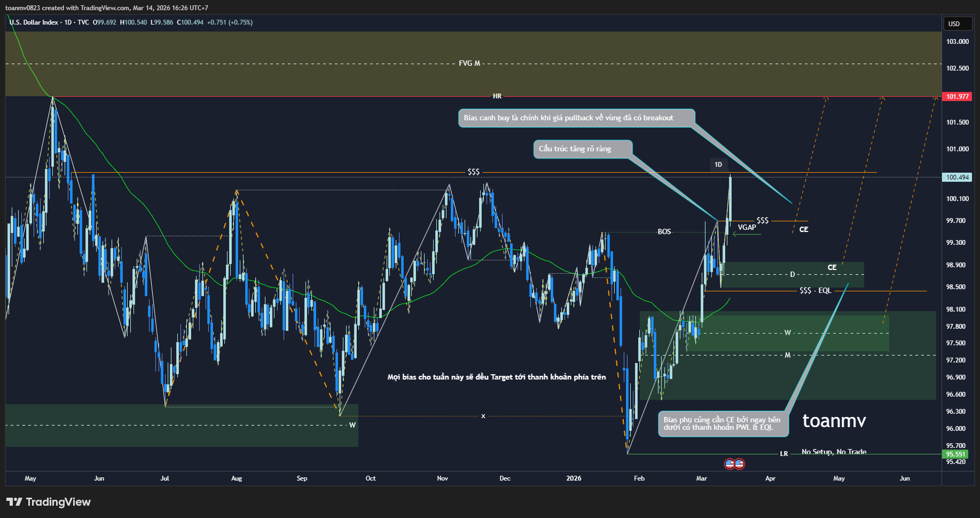This screenshot has height=518, width=980.
Task: Click the 98.100 price axis value
Action: pyautogui.click(x=956, y=310)
